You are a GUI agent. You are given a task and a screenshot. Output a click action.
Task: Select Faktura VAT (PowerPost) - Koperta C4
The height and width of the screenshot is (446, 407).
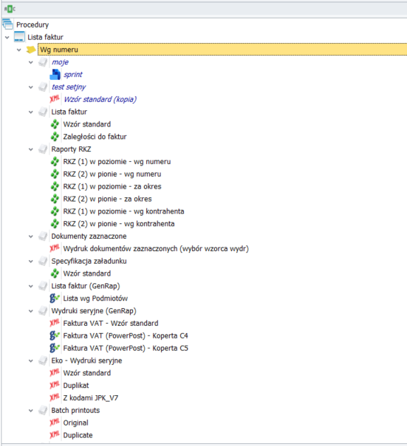126,335
